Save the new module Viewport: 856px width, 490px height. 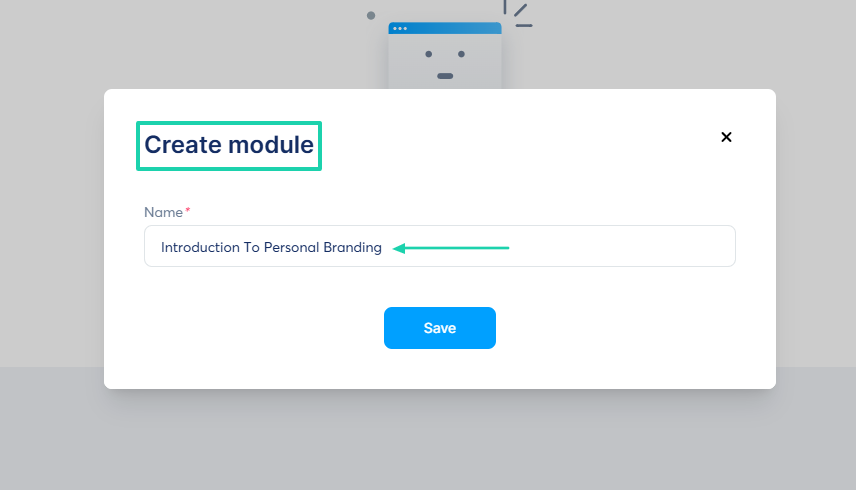pyautogui.click(x=439, y=328)
